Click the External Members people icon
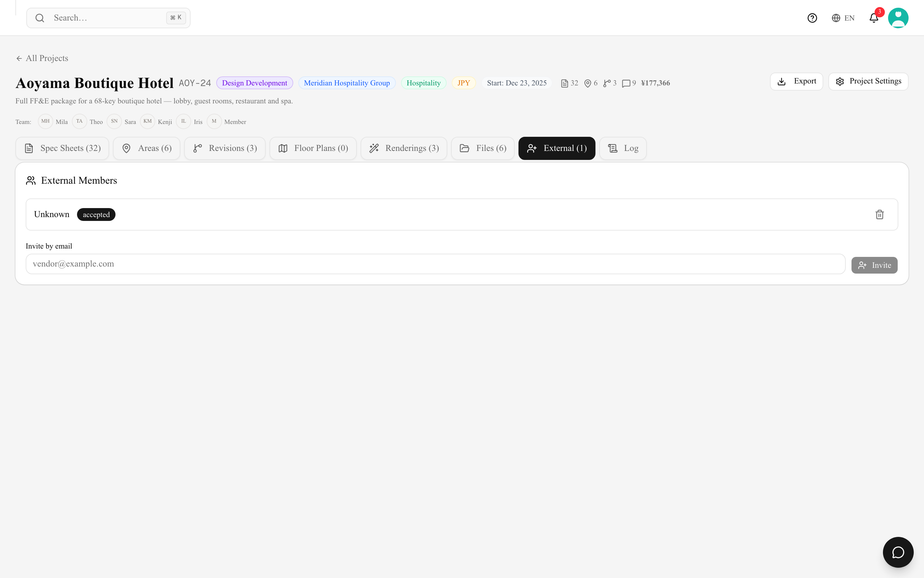 [31, 180]
